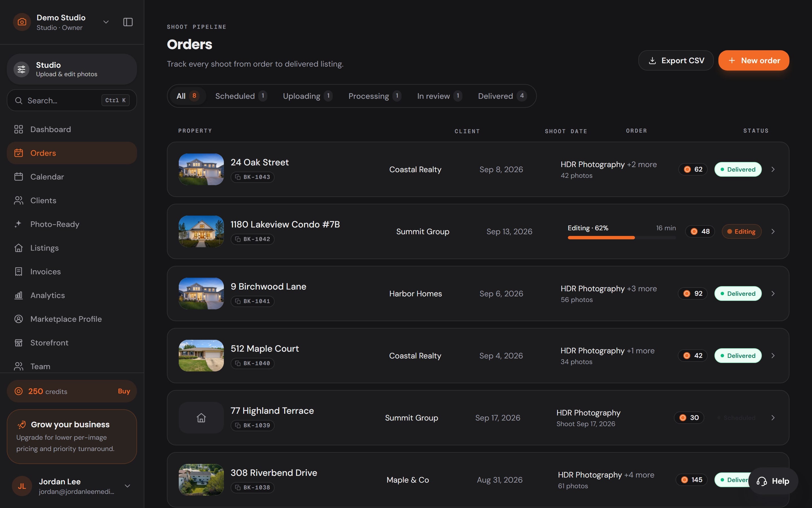Open Analytics in the sidebar
The height and width of the screenshot is (508, 812).
pyautogui.click(x=72, y=295)
